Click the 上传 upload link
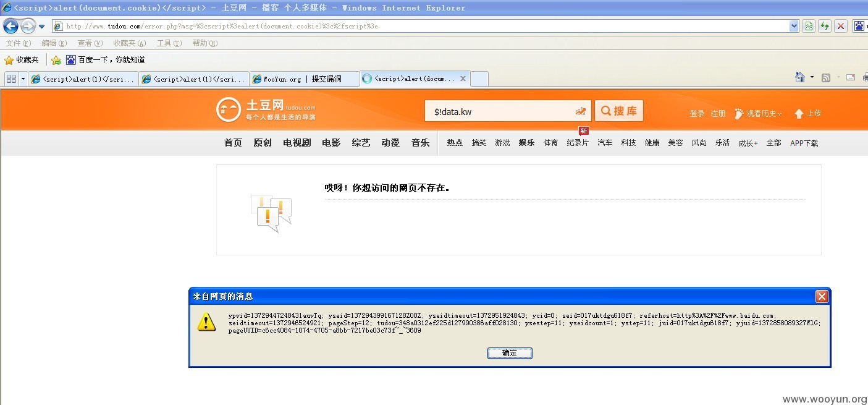 807,114
